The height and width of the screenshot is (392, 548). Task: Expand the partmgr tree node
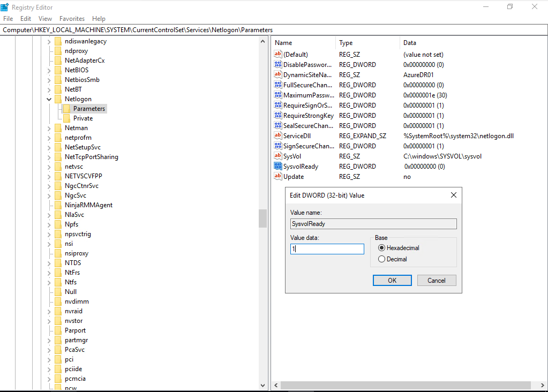[49, 340]
